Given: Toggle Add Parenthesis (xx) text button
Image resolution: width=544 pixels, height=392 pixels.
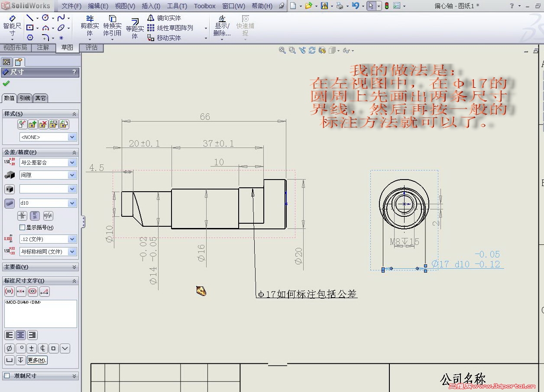Looking at the screenshot, I should (9, 292).
